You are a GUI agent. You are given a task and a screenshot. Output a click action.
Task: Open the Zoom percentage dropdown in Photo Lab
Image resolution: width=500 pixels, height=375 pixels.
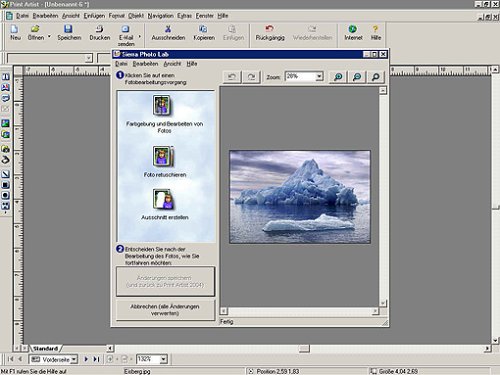319,77
